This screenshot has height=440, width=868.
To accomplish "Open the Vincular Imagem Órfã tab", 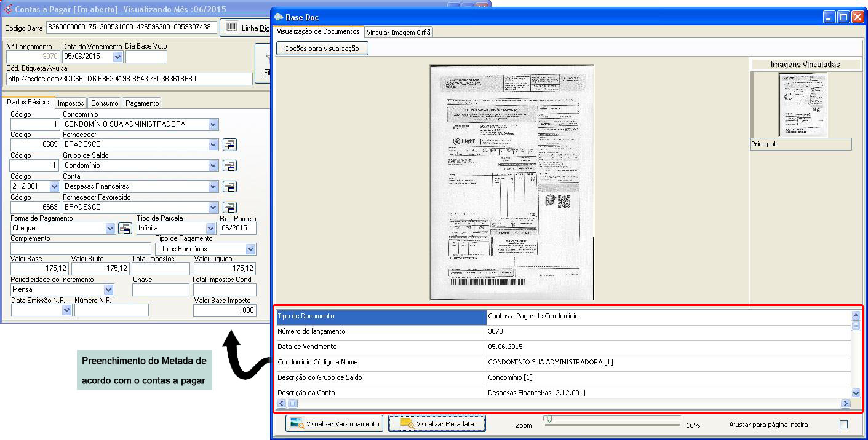I will click(399, 33).
